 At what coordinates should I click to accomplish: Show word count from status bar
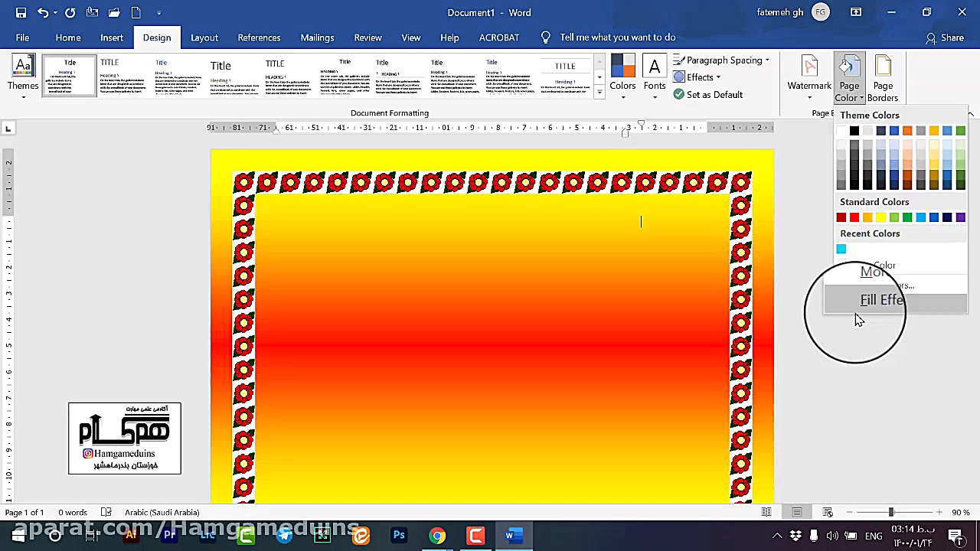tap(73, 512)
